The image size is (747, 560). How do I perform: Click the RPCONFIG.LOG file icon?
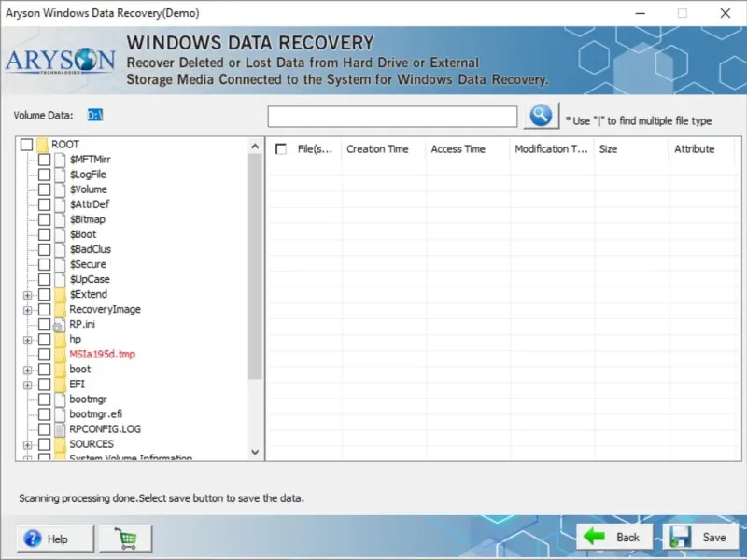click(x=60, y=429)
